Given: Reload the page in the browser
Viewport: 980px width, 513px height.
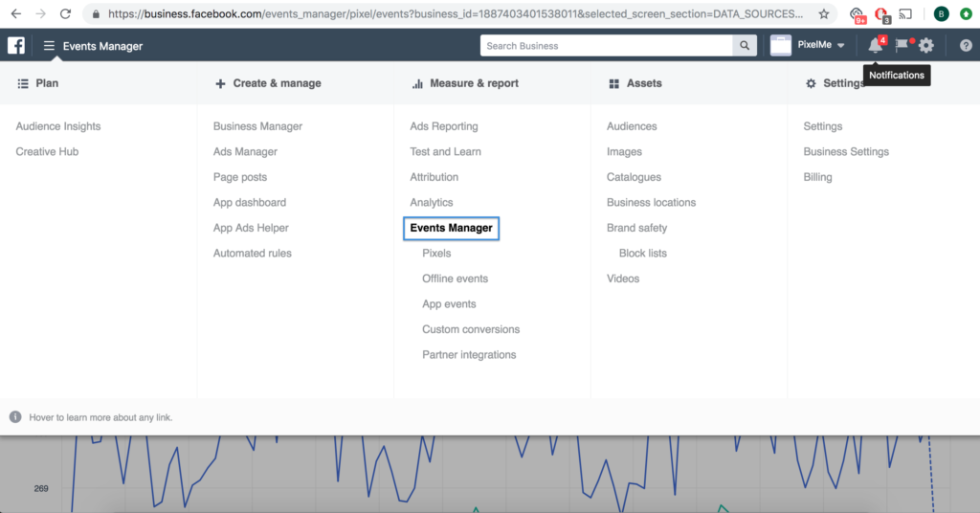Looking at the screenshot, I should (x=65, y=13).
